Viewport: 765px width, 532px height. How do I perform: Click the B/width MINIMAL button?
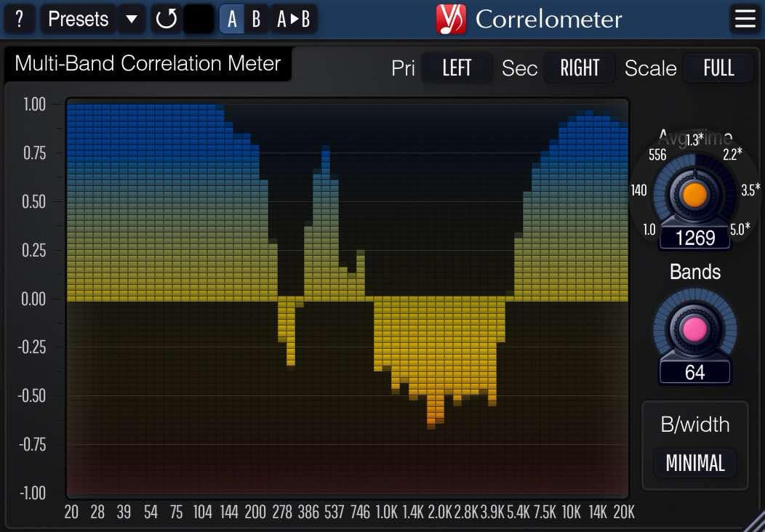pos(695,463)
